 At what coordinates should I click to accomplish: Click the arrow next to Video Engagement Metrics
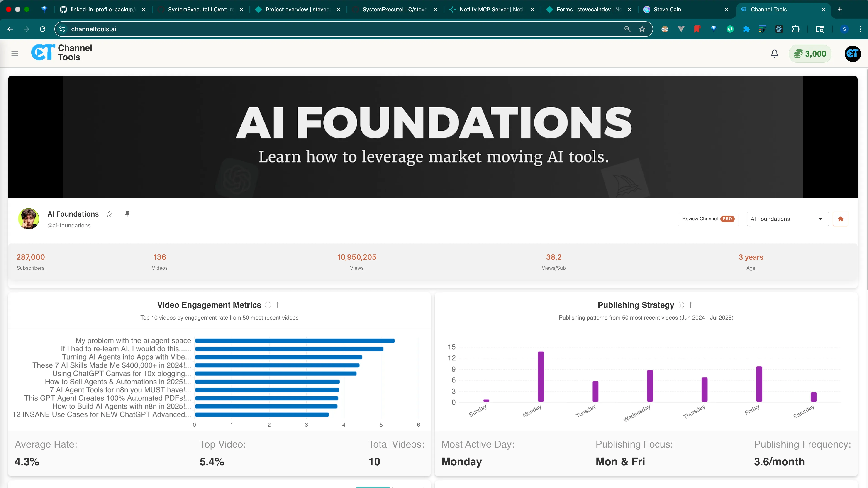278,305
